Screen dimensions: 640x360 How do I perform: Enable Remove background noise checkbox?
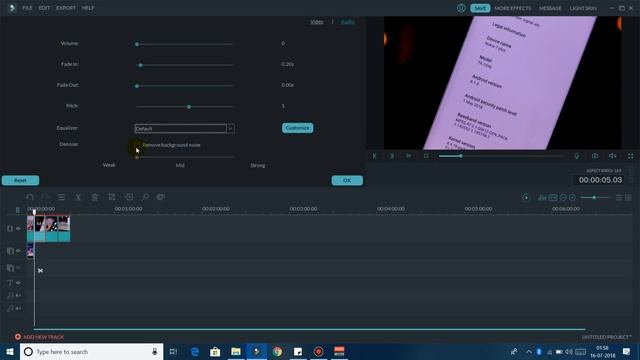pos(138,145)
